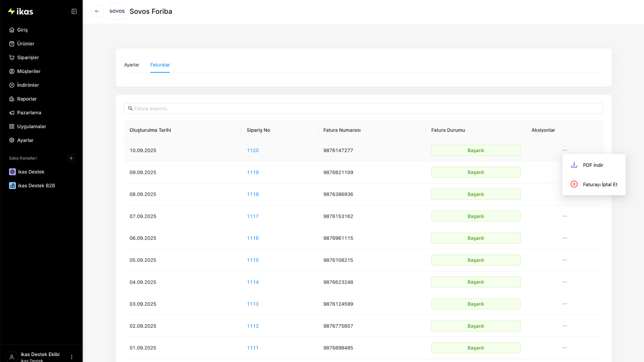Click the Giriş home icon

[12, 30]
